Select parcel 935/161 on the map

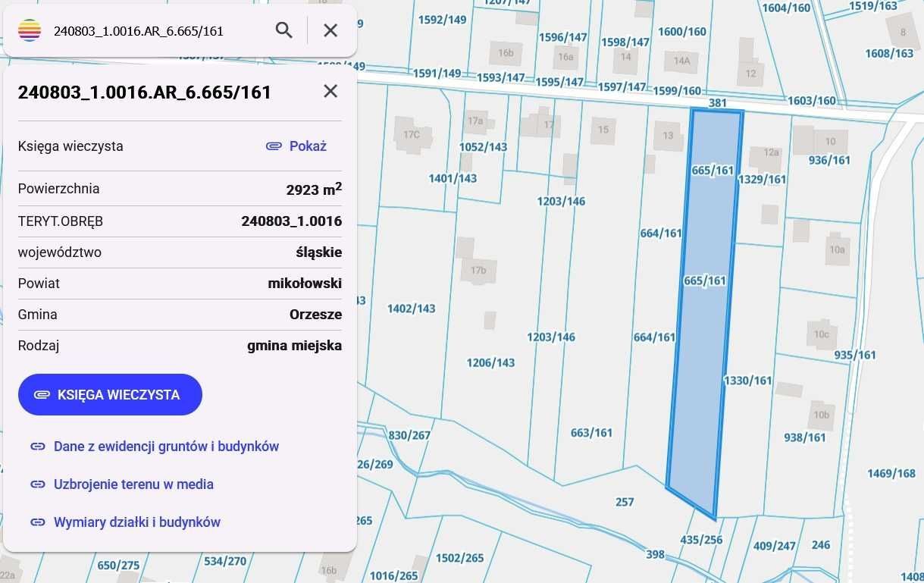(855, 355)
